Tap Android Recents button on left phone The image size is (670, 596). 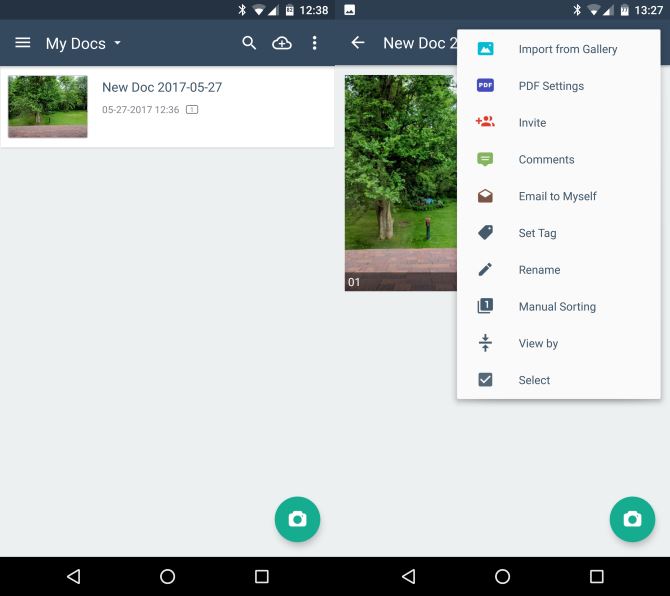tap(262, 576)
